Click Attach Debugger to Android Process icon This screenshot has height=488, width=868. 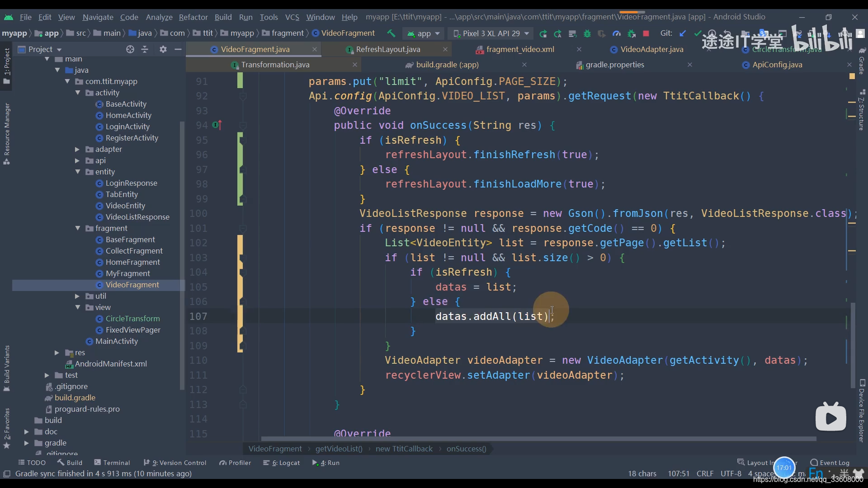coord(632,33)
